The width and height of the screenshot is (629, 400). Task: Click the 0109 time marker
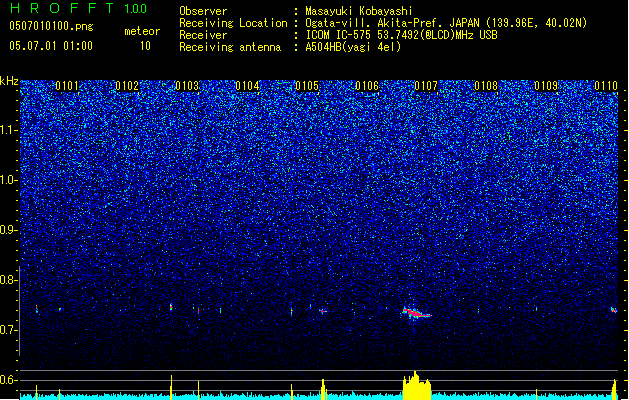pyautogui.click(x=546, y=86)
